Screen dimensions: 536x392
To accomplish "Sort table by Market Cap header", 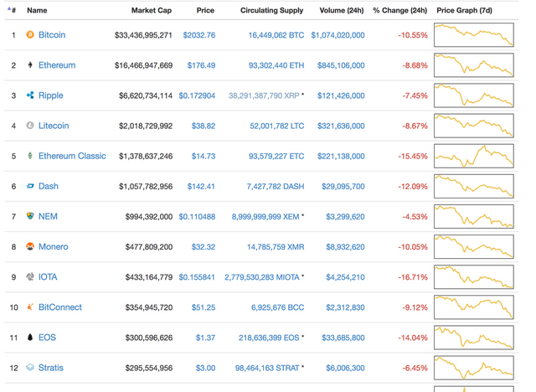I will (152, 10).
